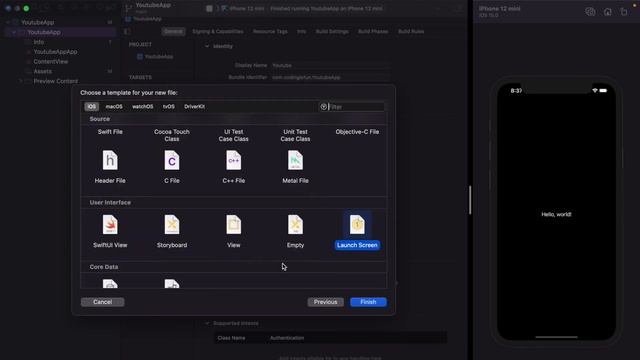The image size is (640, 360).
Task: Select Assets in the project navigator
Action: (x=42, y=71)
